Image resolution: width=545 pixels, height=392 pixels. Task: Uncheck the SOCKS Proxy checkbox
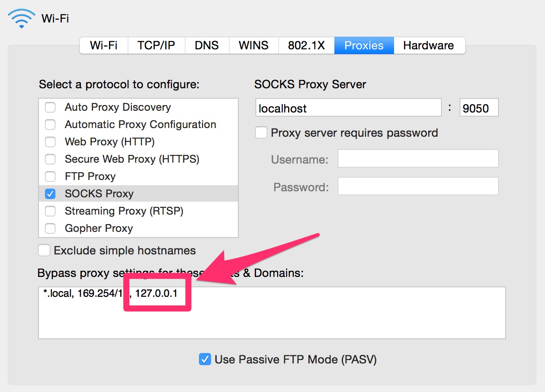(51, 194)
